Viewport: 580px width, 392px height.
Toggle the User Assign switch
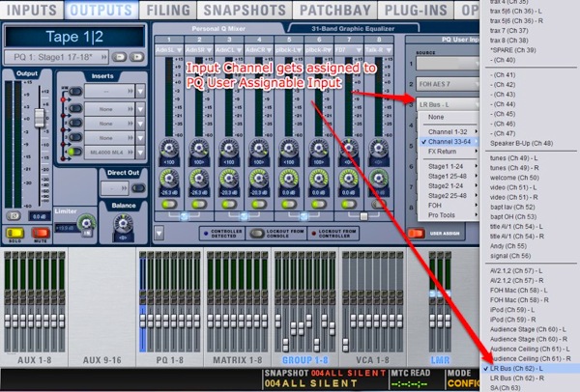(416, 234)
